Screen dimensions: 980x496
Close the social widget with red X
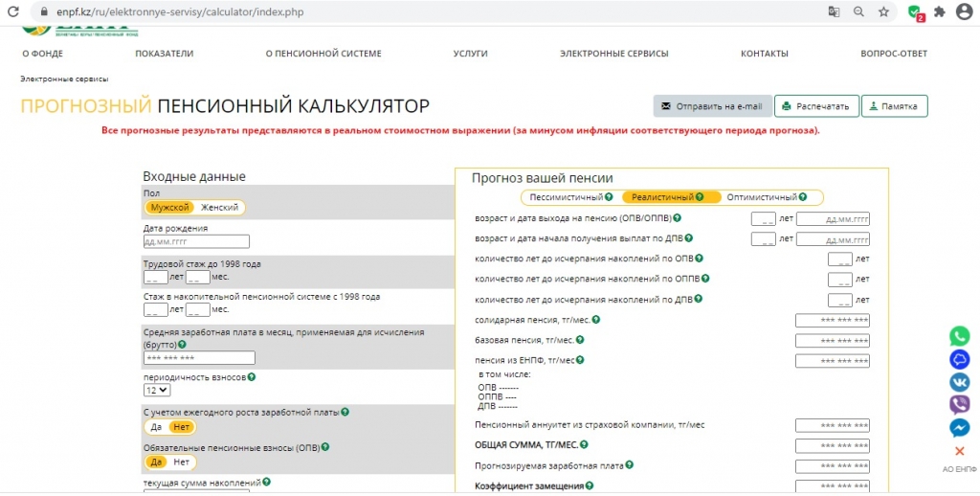(x=959, y=451)
